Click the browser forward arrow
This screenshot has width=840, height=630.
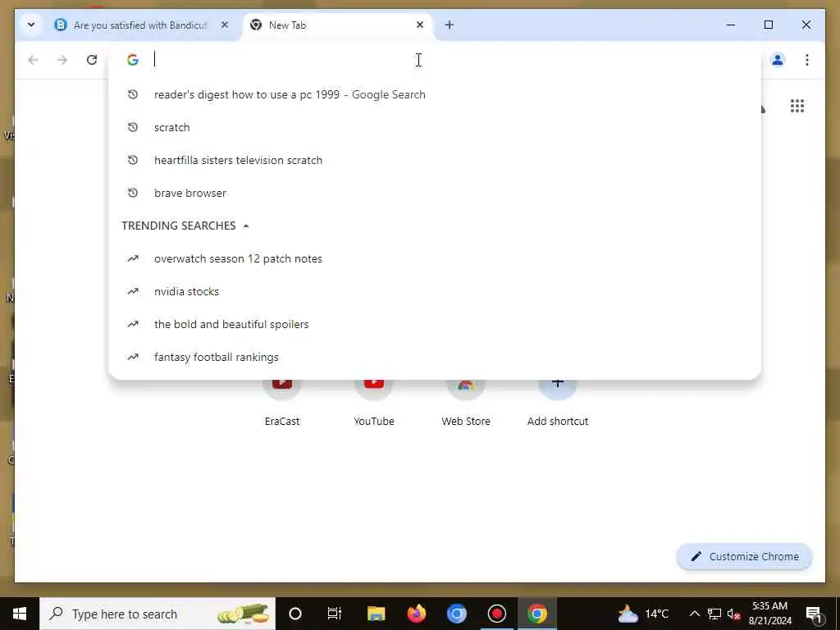coord(62,59)
